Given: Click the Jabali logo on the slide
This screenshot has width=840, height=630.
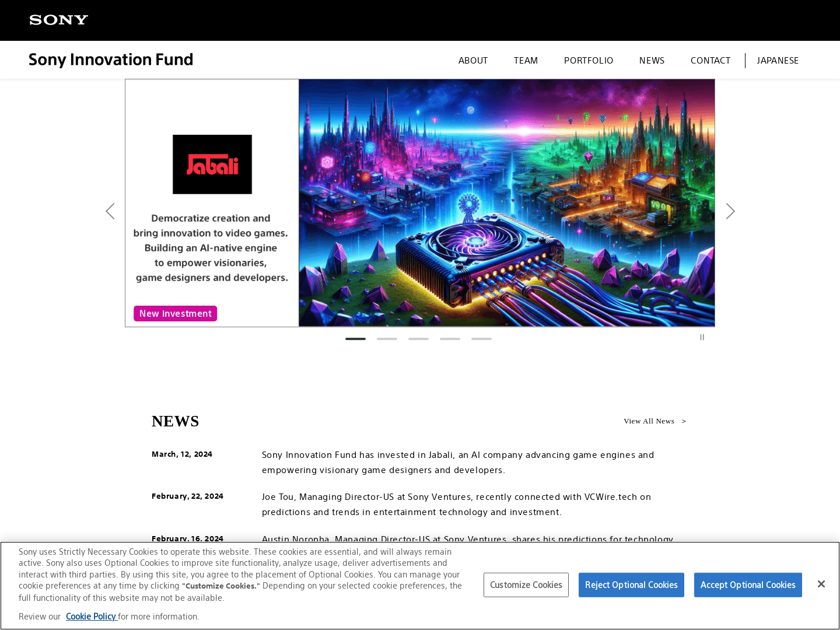Looking at the screenshot, I should pos(212,164).
